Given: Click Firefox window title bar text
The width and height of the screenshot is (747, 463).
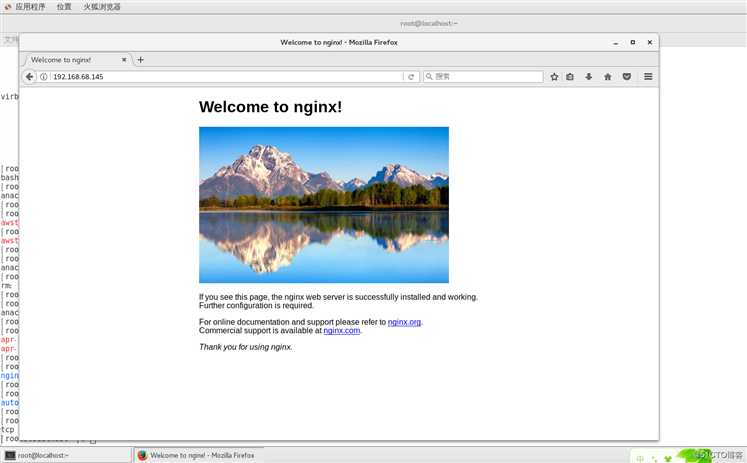Looking at the screenshot, I should point(339,42).
